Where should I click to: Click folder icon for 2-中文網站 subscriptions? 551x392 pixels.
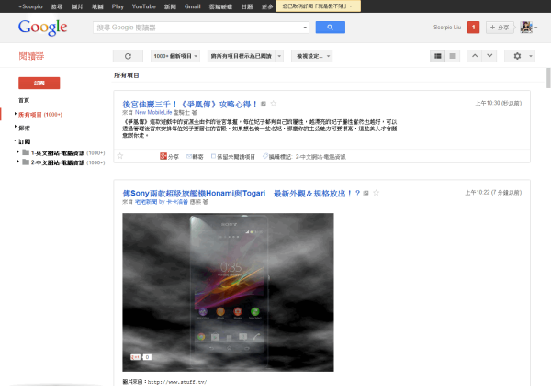click(x=26, y=162)
